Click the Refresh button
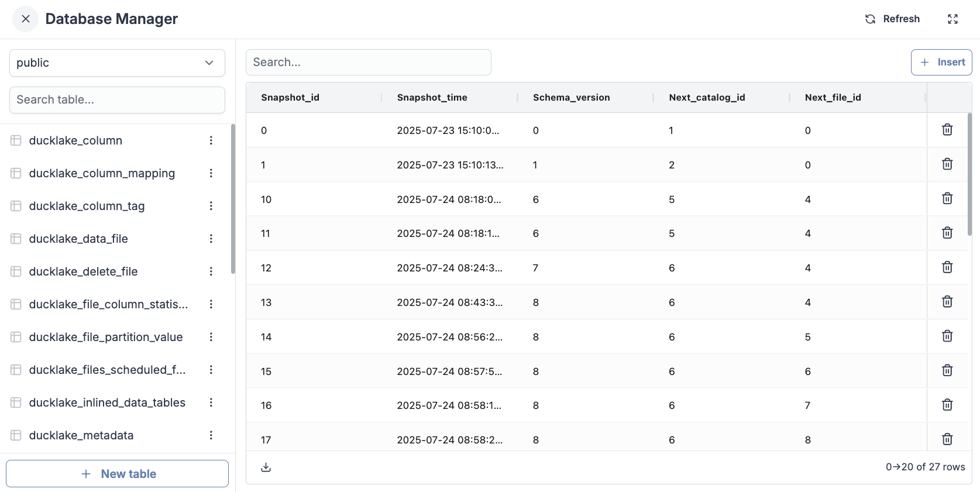The width and height of the screenshot is (980, 492). [893, 19]
